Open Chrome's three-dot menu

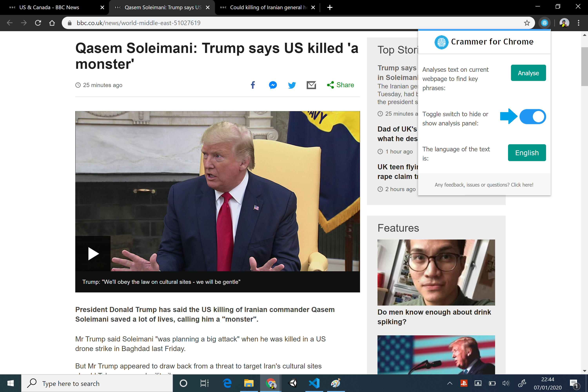579,23
